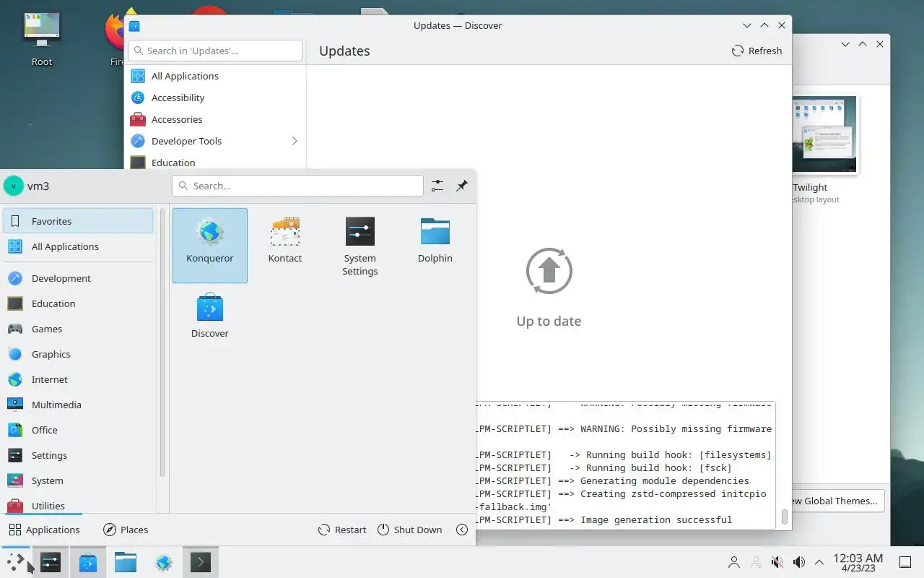The image size is (924, 578).
Task: Open Discover from the favorites grid
Action: (x=210, y=321)
